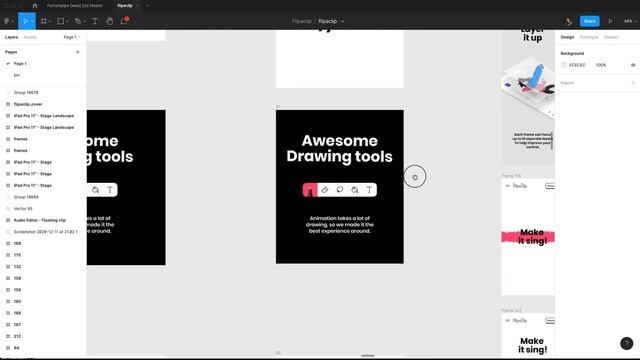Click the lasso icon in center artboard
Image resolution: width=640 pixels, height=360 pixels.
[340, 190]
